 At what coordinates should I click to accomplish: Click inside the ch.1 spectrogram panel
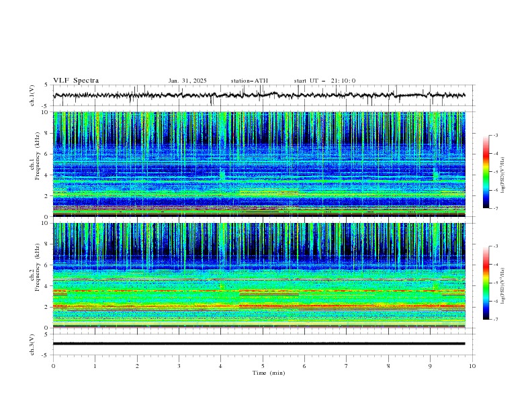(259, 164)
